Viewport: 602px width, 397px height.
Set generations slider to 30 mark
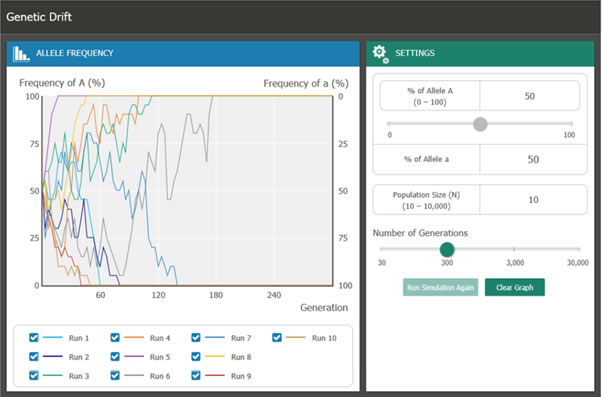[382, 249]
